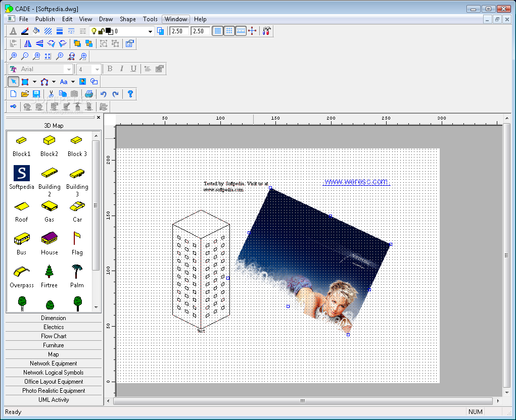Select the Flag stencil shape
The image size is (516, 420).
pyautogui.click(x=77, y=243)
